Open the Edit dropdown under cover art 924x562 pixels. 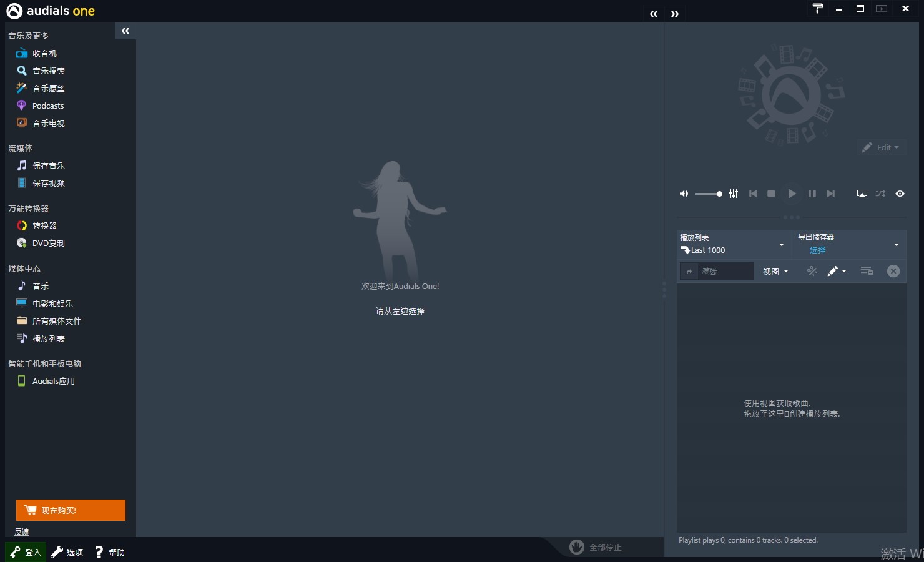coord(881,147)
